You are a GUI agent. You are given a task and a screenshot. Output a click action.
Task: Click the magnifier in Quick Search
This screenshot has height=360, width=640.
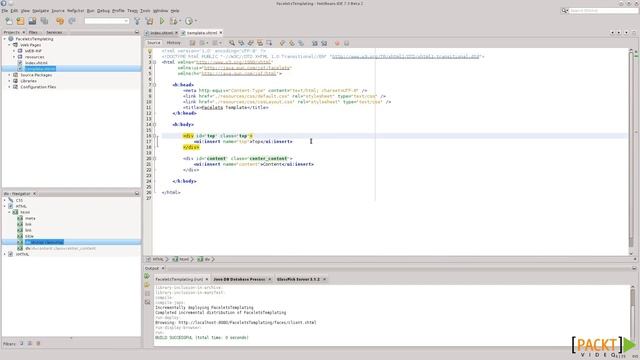(x=564, y=11)
